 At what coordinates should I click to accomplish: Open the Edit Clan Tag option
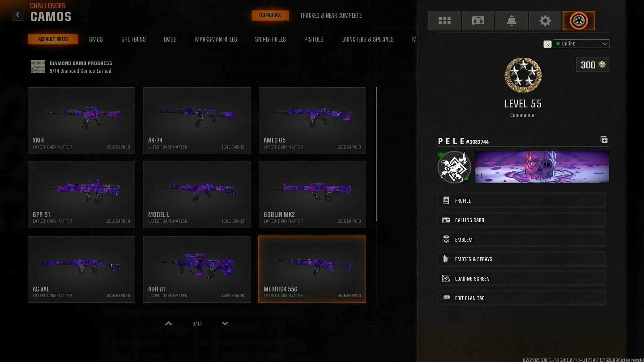pos(521,298)
